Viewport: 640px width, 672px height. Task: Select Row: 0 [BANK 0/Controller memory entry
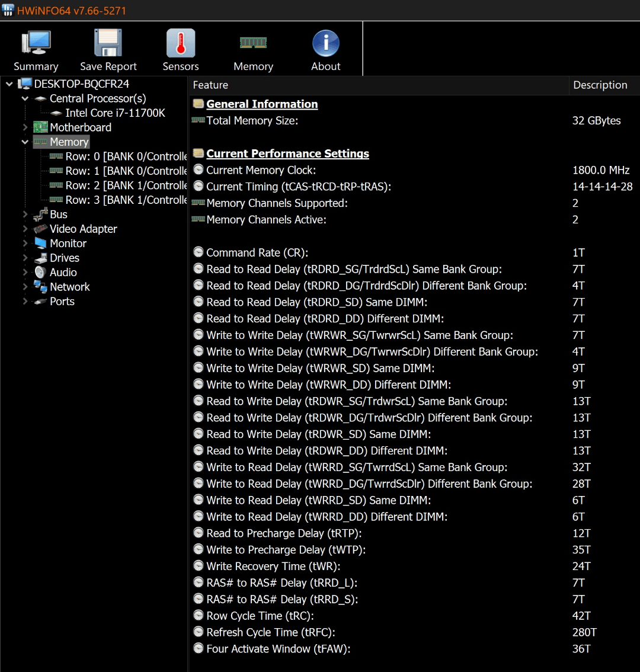tap(126, 156)
